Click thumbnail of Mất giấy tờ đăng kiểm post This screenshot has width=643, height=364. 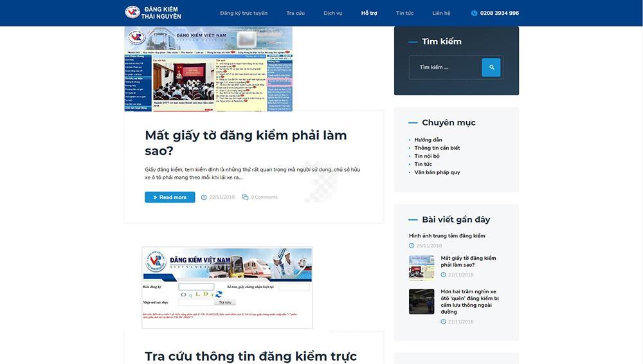(421, 268)
